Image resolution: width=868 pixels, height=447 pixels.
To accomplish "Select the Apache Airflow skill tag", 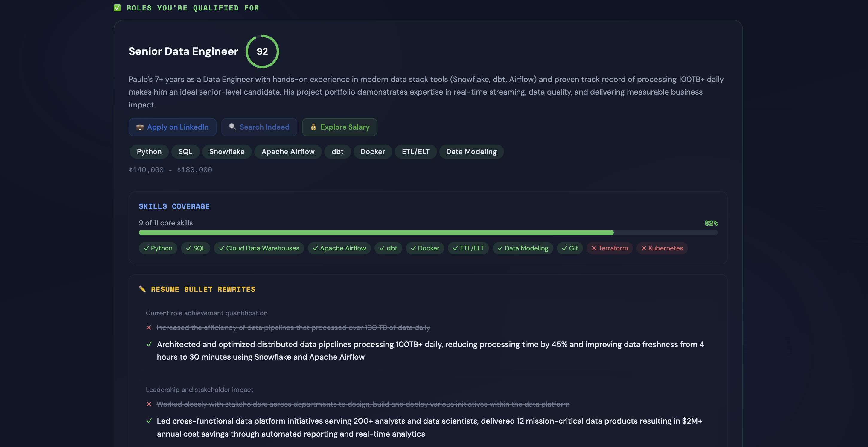I will click(x=288, y=152).
